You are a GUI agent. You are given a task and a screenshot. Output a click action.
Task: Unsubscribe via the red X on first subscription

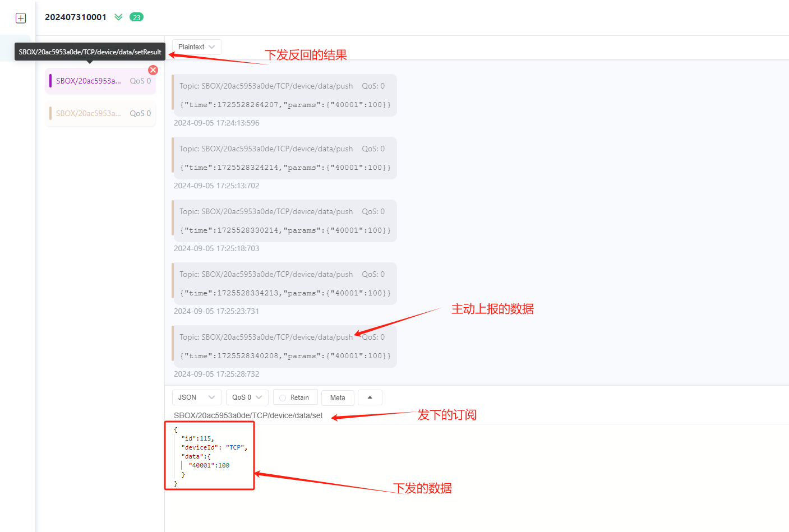coord(153,70)
